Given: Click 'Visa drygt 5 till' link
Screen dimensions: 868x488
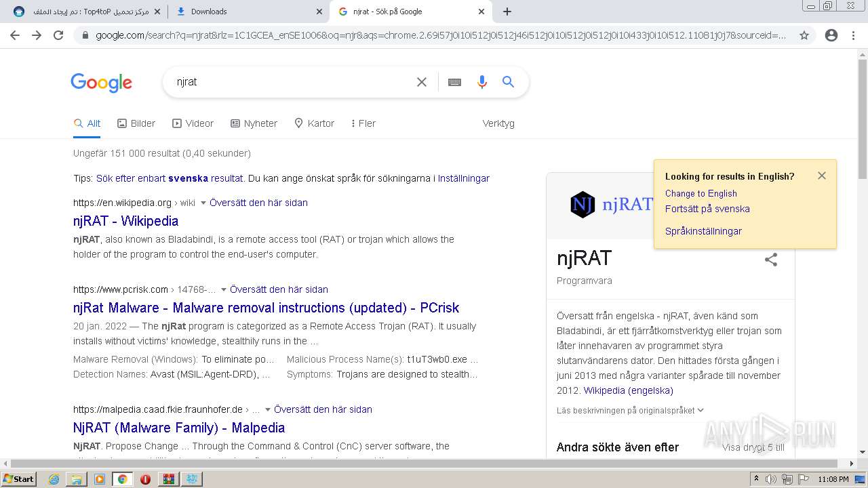Looking at the screenshot, I should point(753,447).
